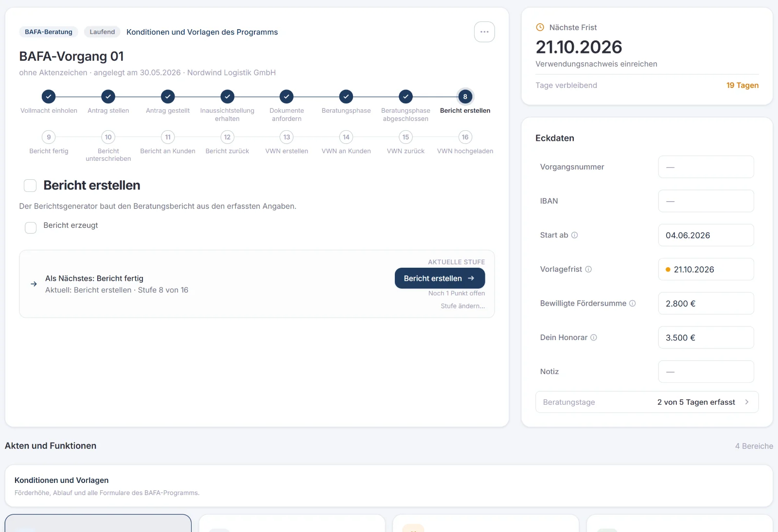Image resolution: width=778 pixels, height=532 pixels.
Task: Edit Bewilligte Fördersumme 2.800 € field
Action: [x=706, y=303]
